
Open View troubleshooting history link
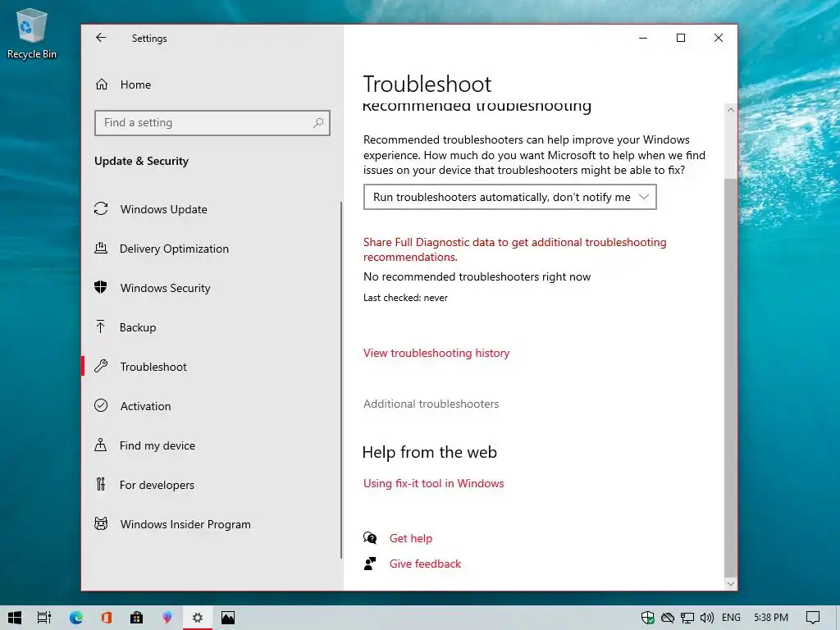click(436, 353)
